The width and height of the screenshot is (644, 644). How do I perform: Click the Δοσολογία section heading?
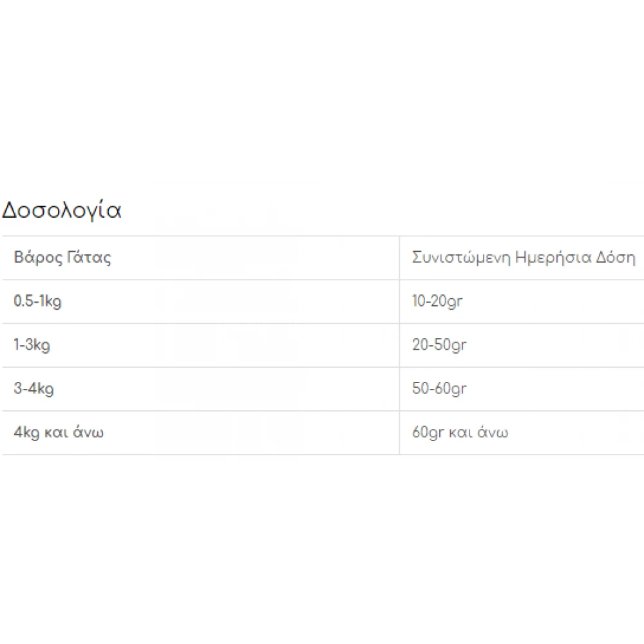61,211
